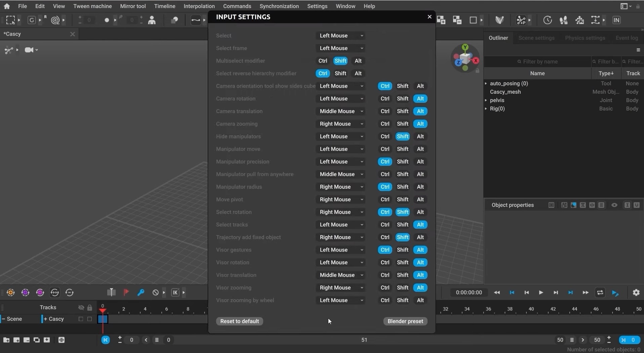The image size is (644, 353).
Task: Click the Home icon in menu bar
Action: click(x=6, y=6)
